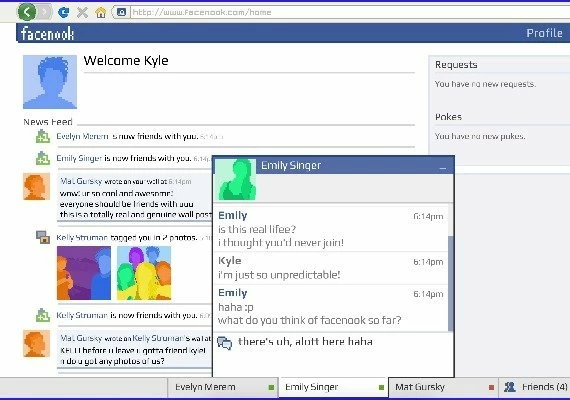Click message "is this real lifee?"
This screenshot has height=400, width=570.
point(257,229)
